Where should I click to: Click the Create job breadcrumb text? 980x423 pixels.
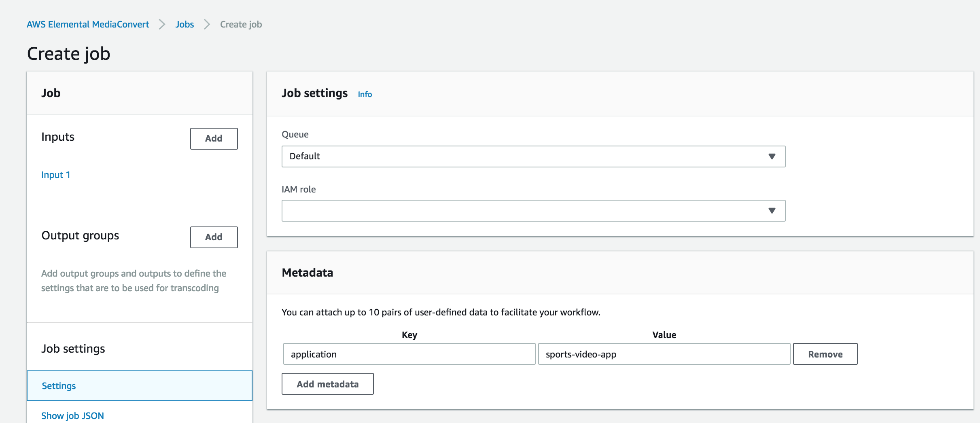(x=241, y=24)
